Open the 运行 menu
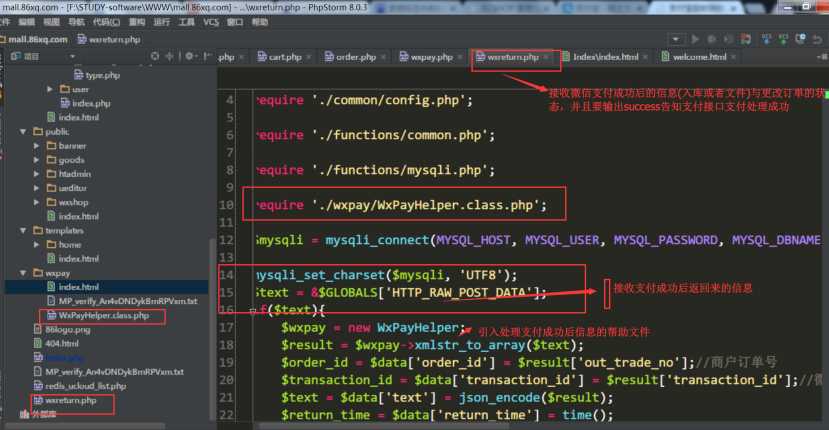 [x=162, y=22]
